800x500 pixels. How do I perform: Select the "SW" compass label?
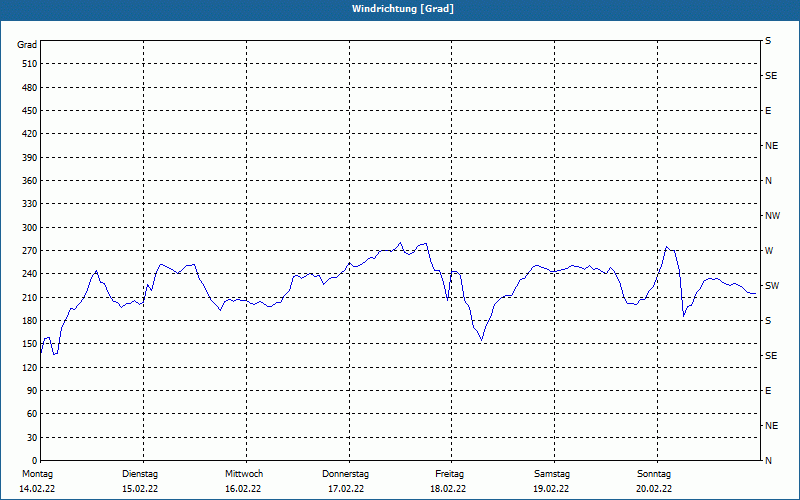(772, 286)
